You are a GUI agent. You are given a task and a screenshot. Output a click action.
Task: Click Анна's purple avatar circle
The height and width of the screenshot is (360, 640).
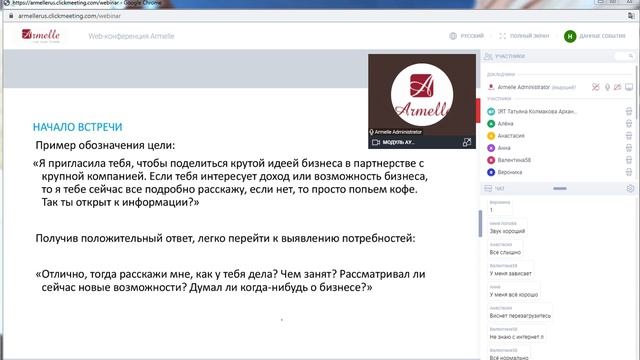tap(491, 148)
